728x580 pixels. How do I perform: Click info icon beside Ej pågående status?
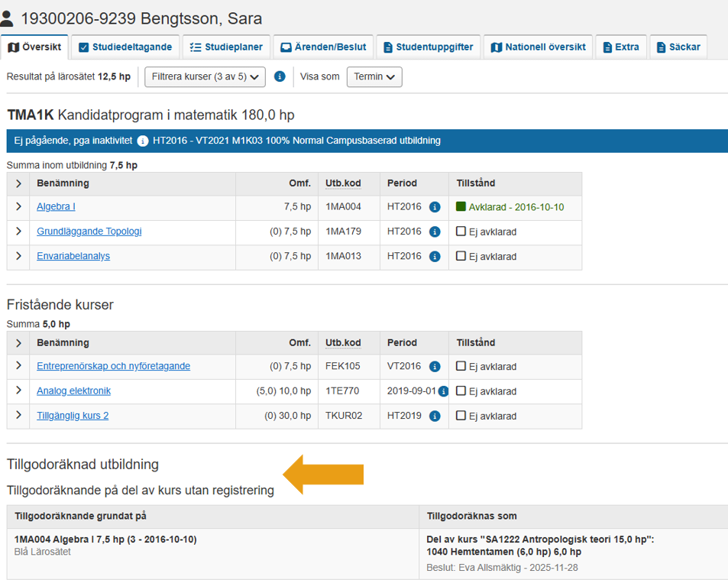[143, 141]
